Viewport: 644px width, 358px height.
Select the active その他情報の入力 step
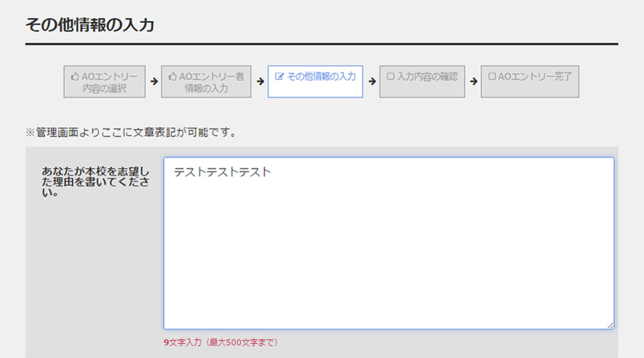pyautogui.click(x=315, y=81)
